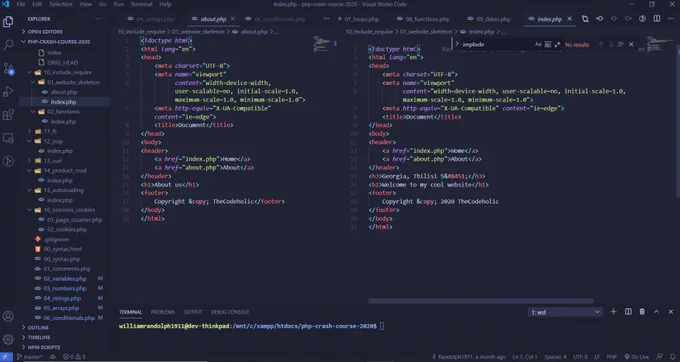Click UTF-8 encoding in status bar
680x362 pixels.
point(581,357)
